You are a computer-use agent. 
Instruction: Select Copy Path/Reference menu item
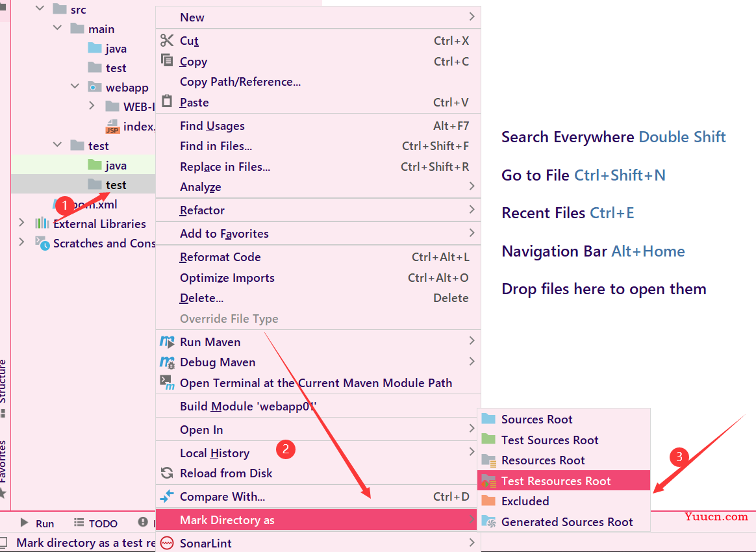(x=318, y=81)
